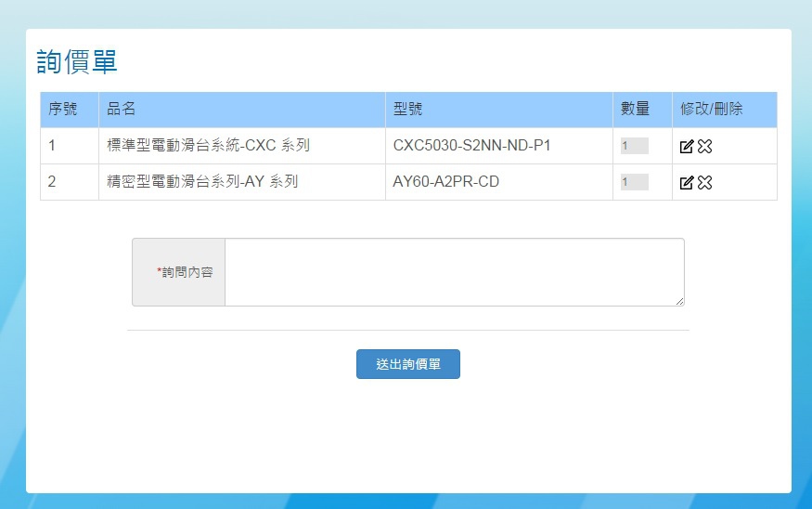Delete the CXC5030-S2NN-ND-P1 row with X icon

tap(704, 147)
